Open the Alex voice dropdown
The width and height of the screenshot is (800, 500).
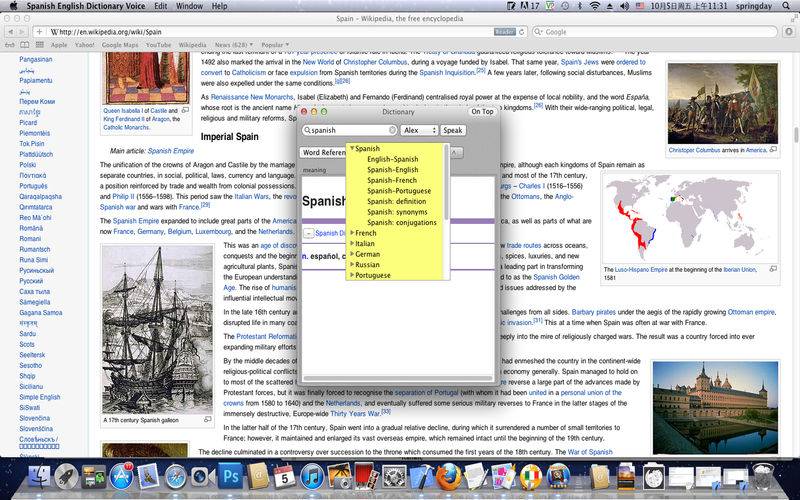coord(418,131)
